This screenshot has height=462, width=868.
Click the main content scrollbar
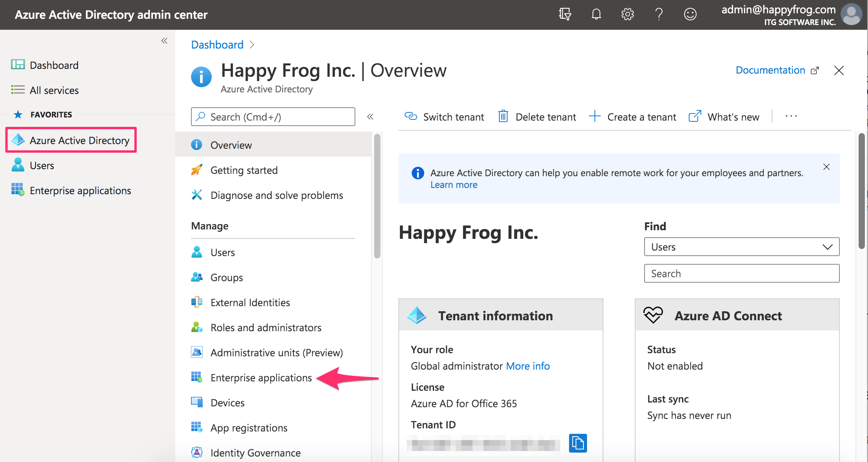tap(861, 191)
